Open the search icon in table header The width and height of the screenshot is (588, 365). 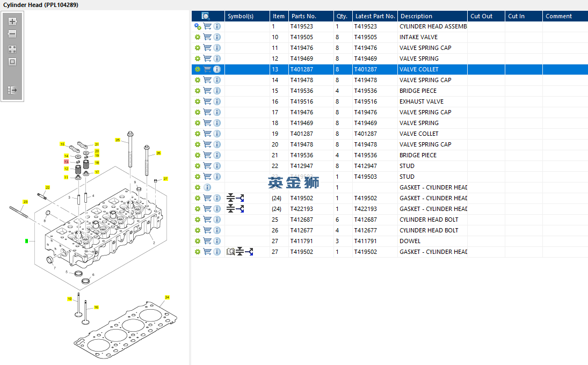pos(205,16)
